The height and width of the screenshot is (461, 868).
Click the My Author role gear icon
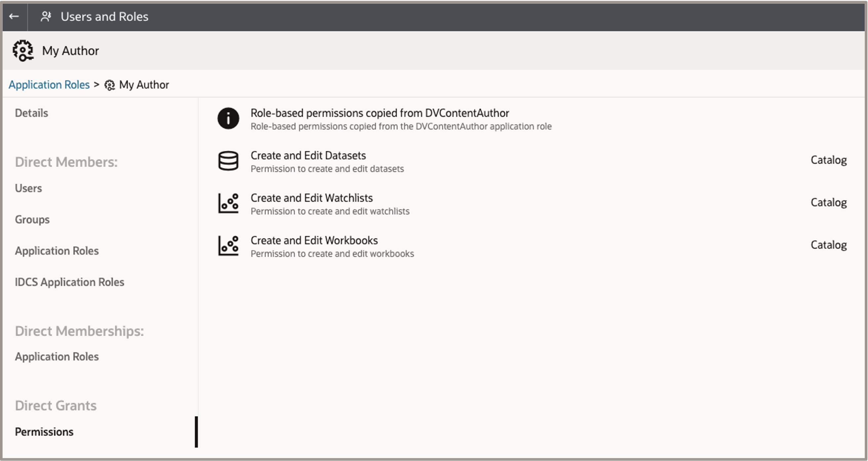pyautogui.click(x=23, y=51)
